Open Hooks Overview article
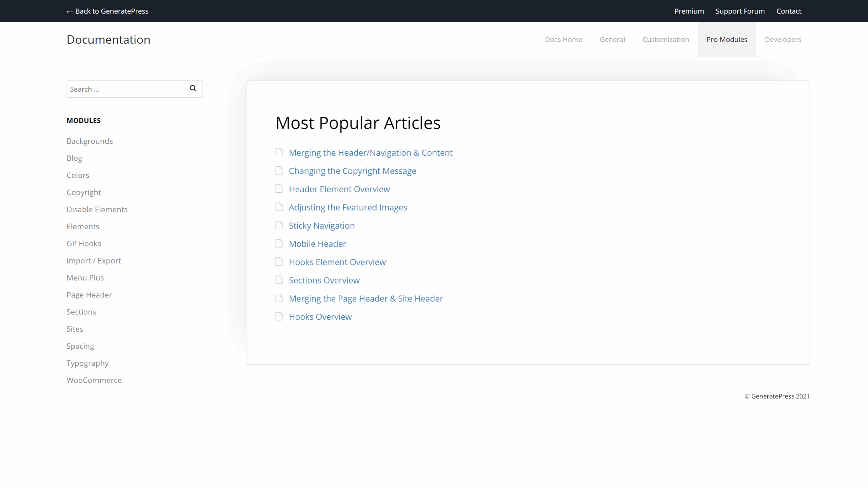 pos(320,317)
